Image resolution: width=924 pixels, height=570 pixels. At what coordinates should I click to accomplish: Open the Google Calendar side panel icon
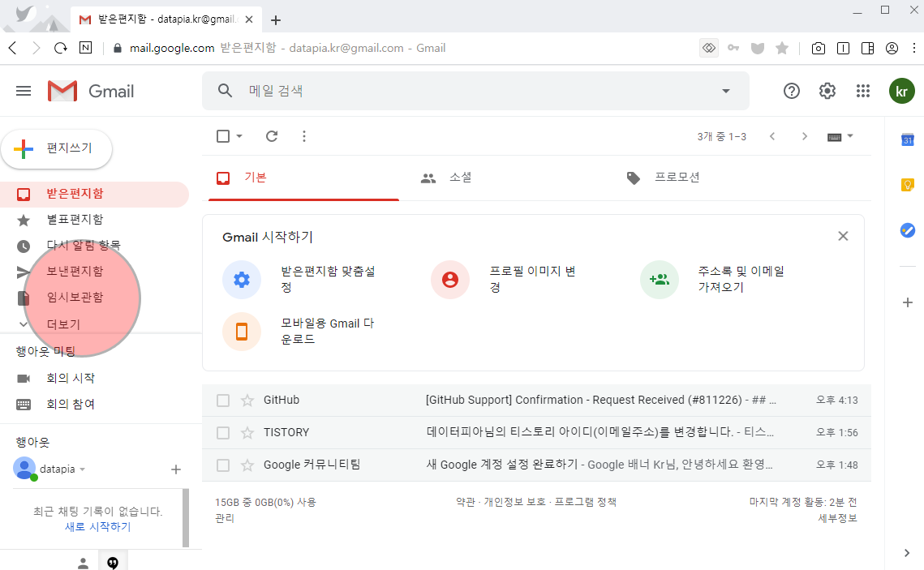[908, 139]
